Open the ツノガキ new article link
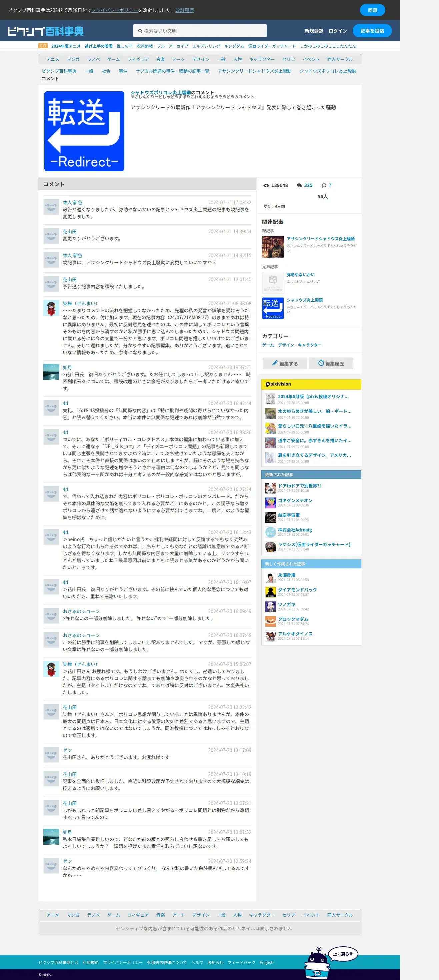Screen dimensions: 439x980 (x=286, y=604)
